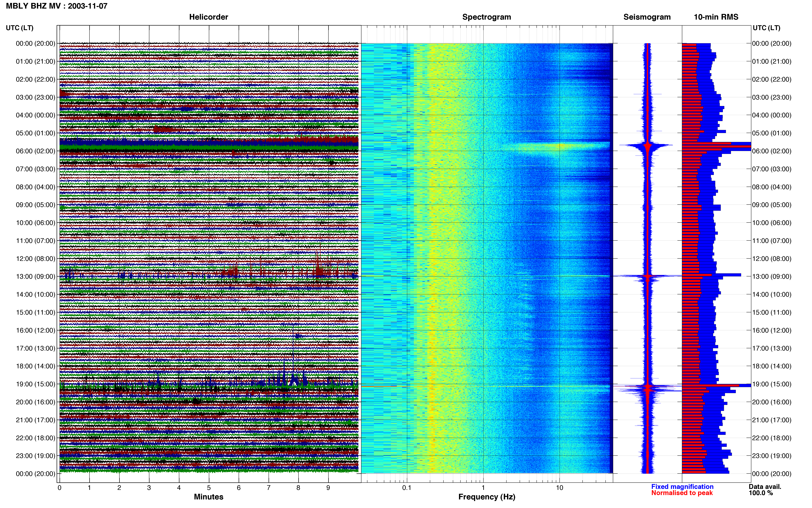
Task: Click the 'Seismogram' panel heading
Action: (x=647, y=17)
